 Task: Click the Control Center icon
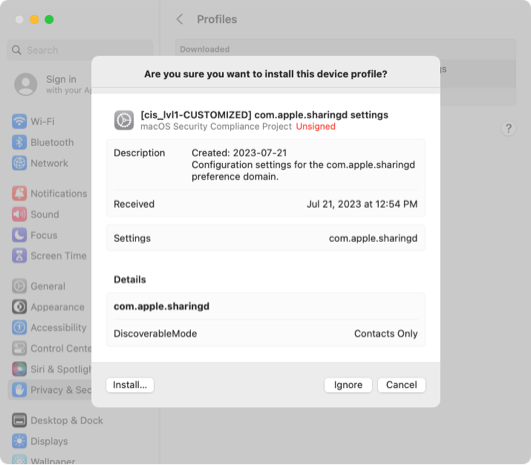point(19,348)
